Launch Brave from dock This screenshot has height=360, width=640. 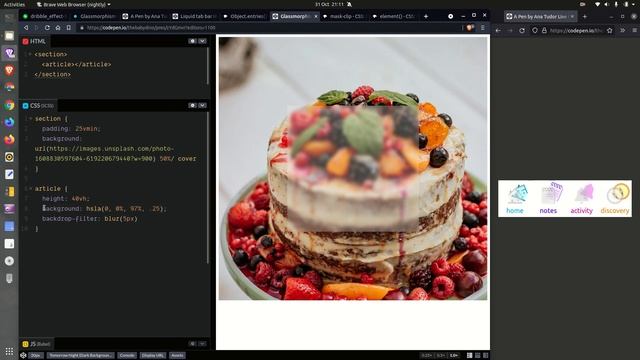point(9,70)
